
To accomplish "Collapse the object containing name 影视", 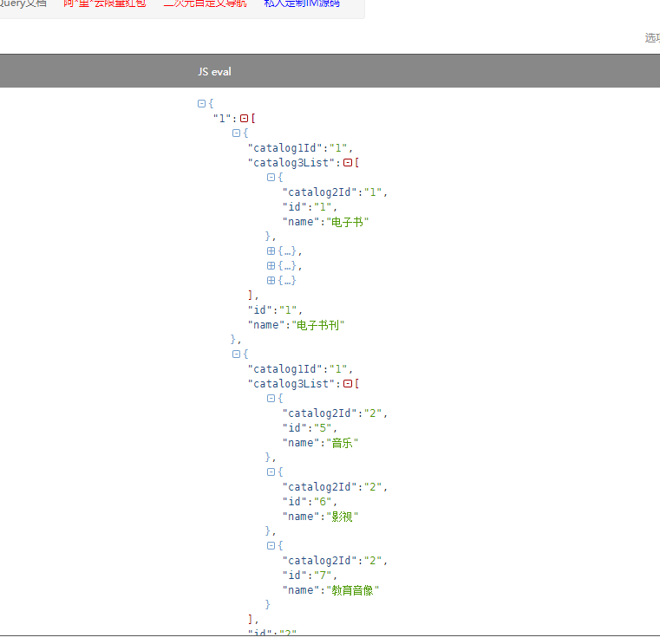I will click(x=271, y=472).
